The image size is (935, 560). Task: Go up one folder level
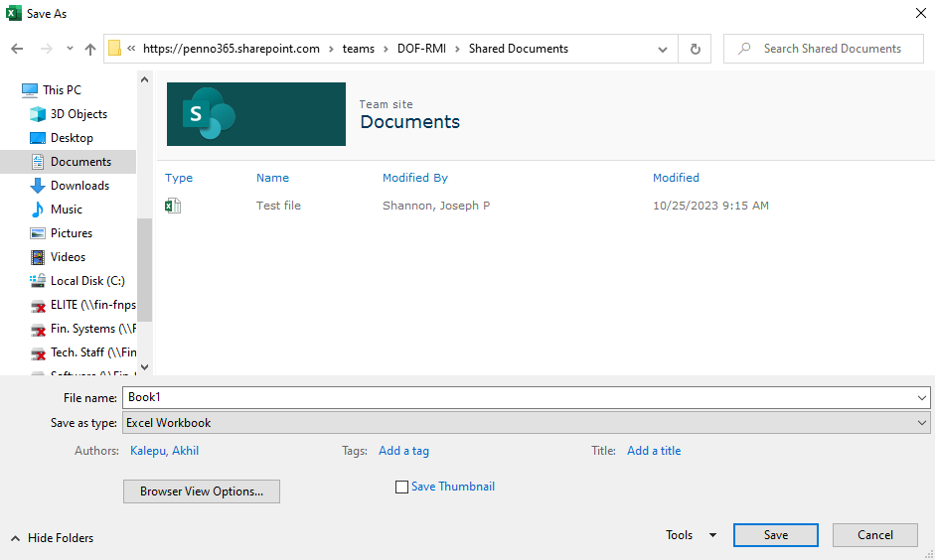[x=90, y=49]
